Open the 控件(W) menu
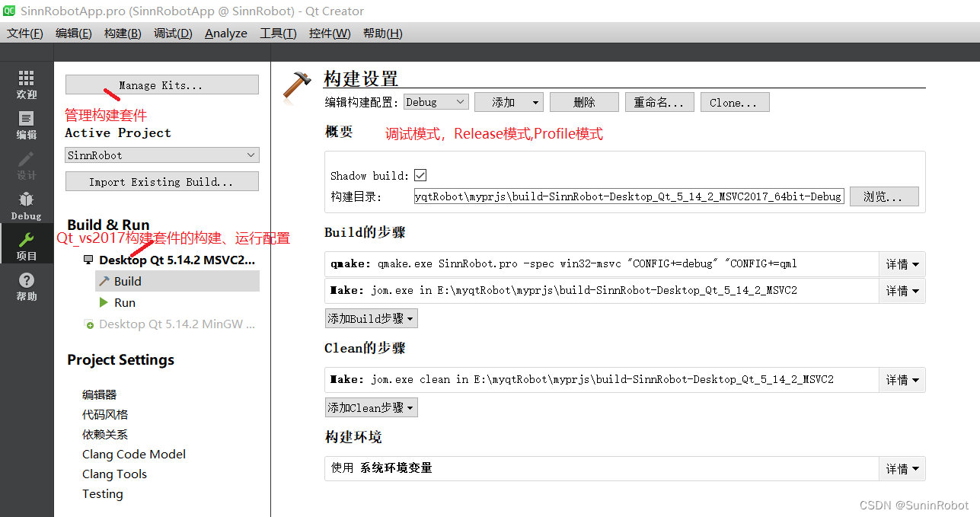The width and height of the screenshot is (980, 517). [x=330, y=34]
